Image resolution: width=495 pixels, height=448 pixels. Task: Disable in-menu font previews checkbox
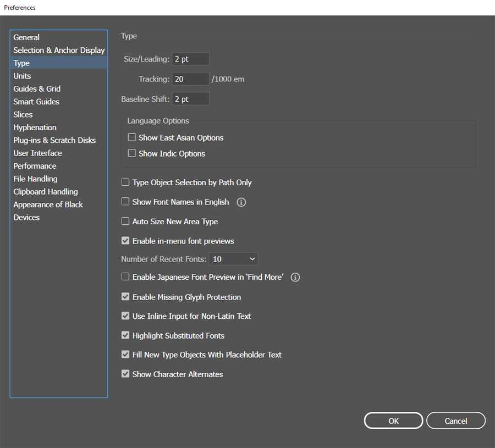point(125,241)
